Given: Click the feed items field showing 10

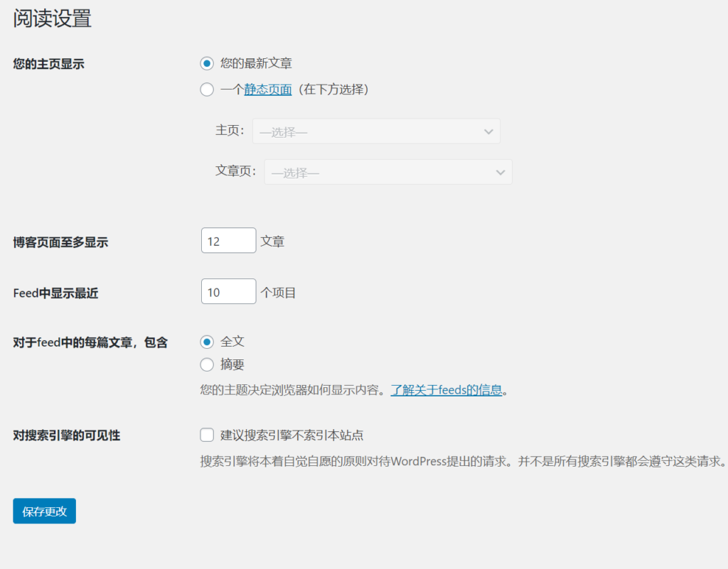Looking at the screenshot, I should click(228, 291).
